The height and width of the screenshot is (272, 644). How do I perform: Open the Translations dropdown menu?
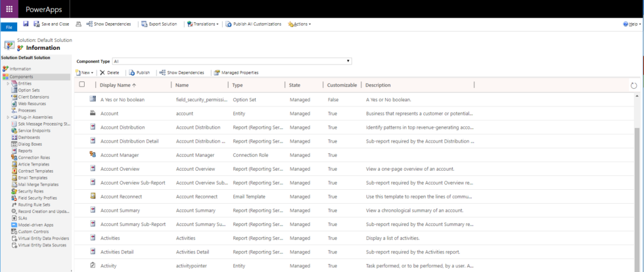pos(202,24)
